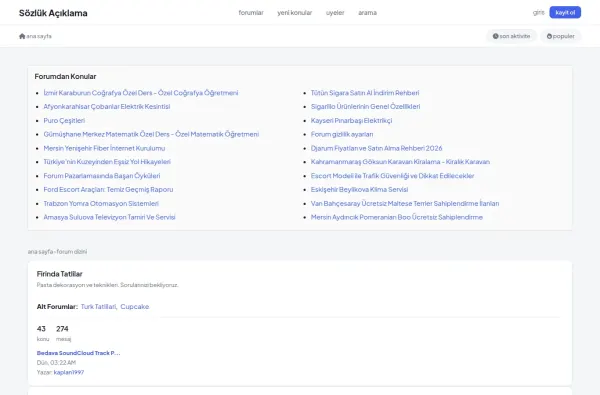Click the Pasta dekorasyon ve teknikleri description
Screen dimensions: 600x395
point(108,285)
